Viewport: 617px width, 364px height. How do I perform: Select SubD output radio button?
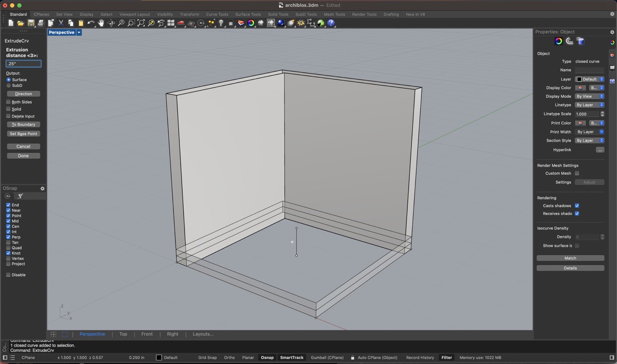tap(9, 85)
